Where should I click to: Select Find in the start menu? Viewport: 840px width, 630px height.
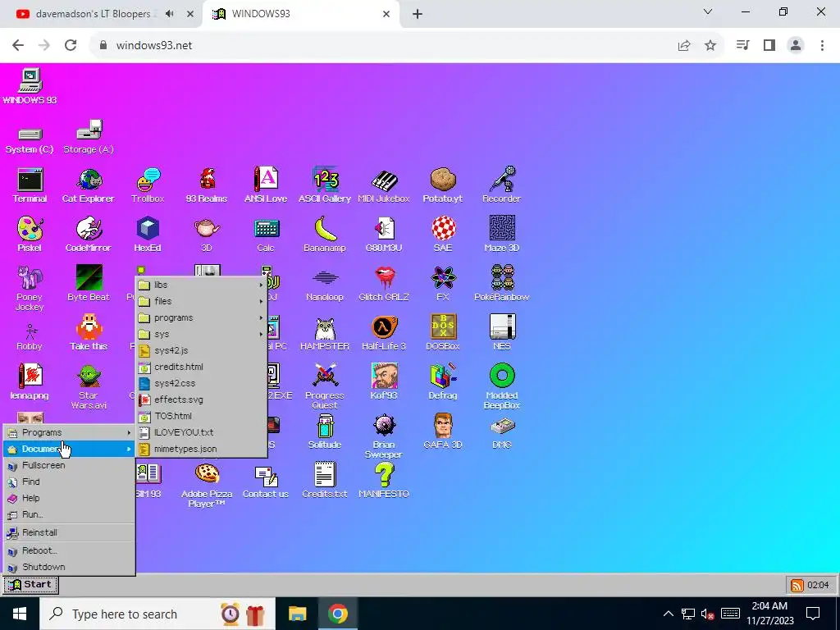tap(69, 482)
